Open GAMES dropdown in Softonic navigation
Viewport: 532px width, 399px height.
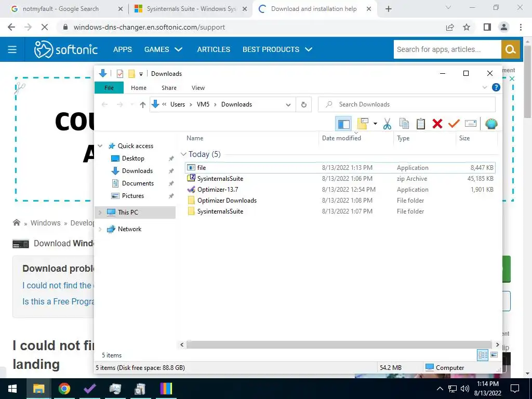[x=163, y=49]
